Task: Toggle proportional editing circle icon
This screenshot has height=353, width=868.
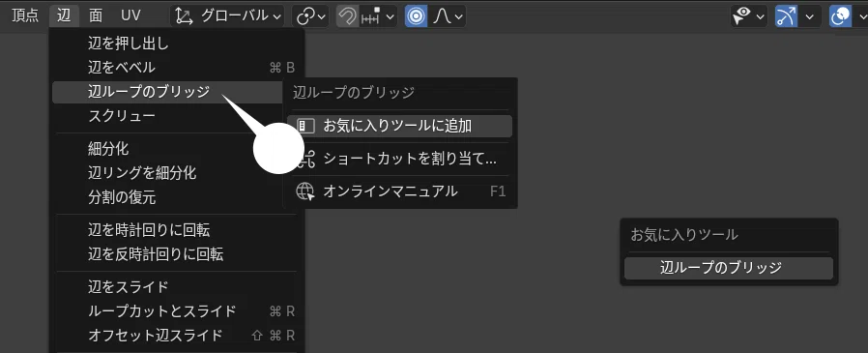Action: pyautogui.click(x=416, y=16)
